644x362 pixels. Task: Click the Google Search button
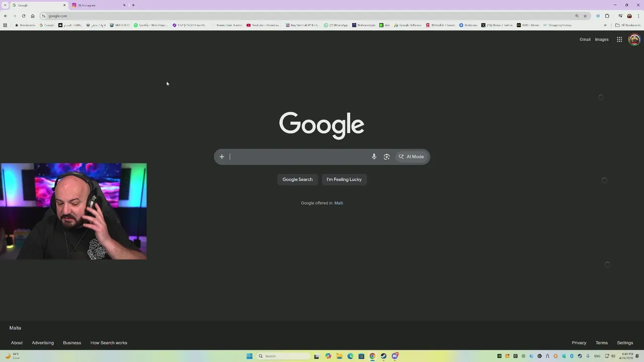coord(297,179)
